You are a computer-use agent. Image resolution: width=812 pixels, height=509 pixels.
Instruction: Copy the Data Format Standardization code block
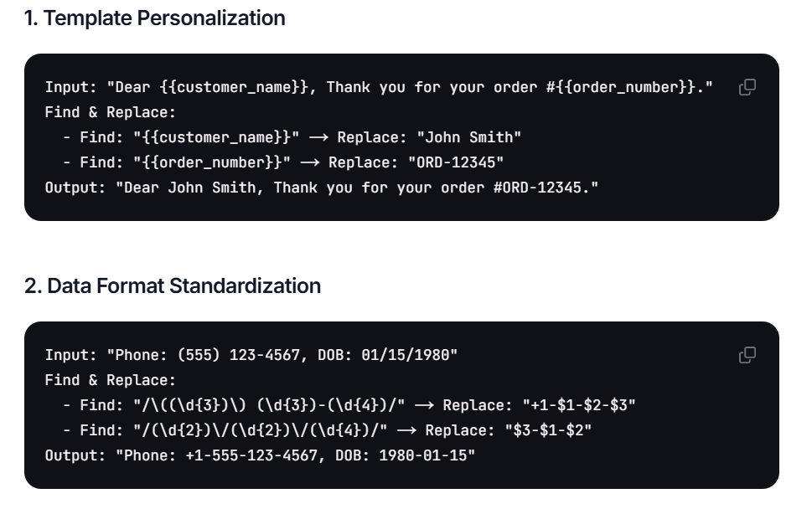coord(747,355)
